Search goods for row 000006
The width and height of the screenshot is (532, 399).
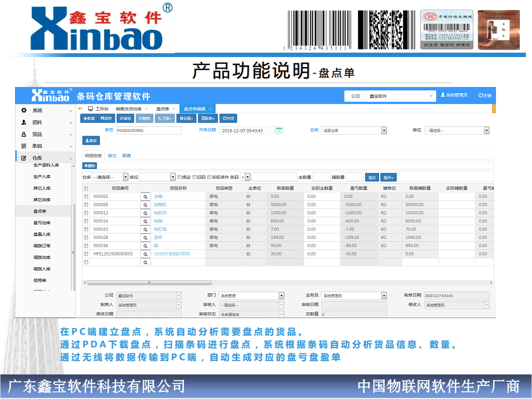click(x=145, y=205)
